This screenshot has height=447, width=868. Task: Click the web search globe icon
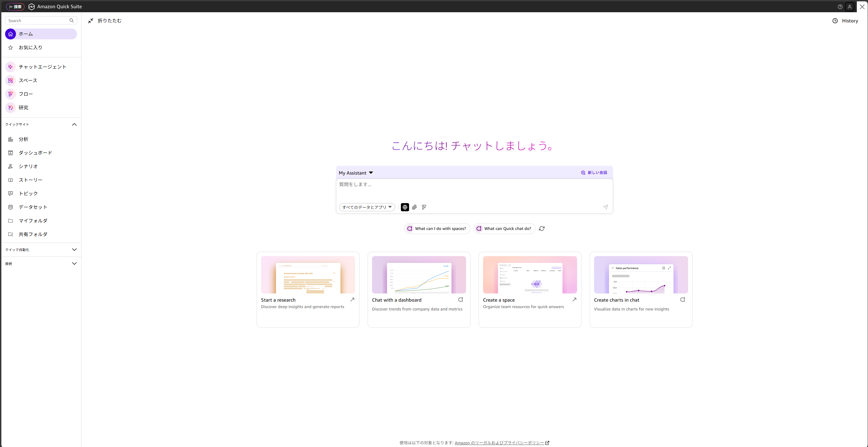click(x=405, y=207)
